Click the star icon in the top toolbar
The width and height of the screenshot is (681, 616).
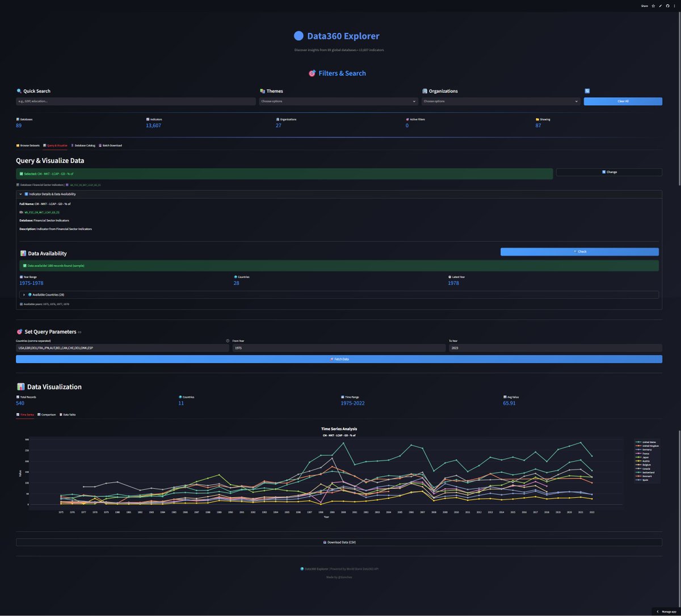[653, 6]
